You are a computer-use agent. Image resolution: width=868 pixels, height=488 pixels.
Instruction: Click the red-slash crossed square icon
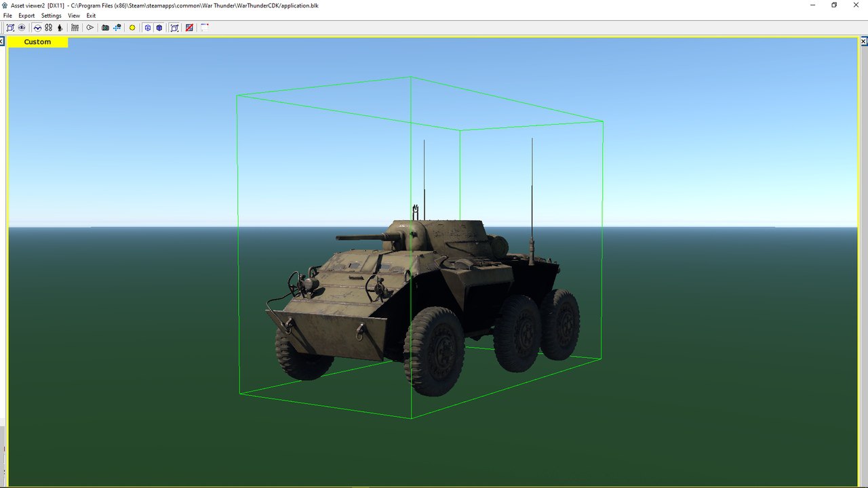pyautogui.click(x=189, y=28)
